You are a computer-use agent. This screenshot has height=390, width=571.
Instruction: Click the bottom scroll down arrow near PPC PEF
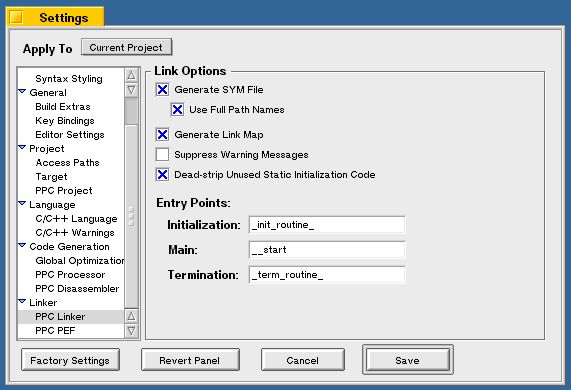131,331
